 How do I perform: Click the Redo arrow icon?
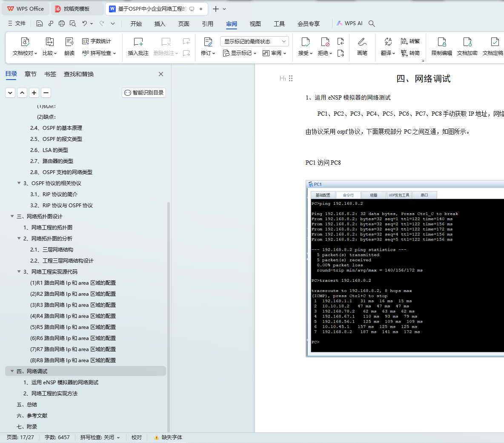[102, 23]
